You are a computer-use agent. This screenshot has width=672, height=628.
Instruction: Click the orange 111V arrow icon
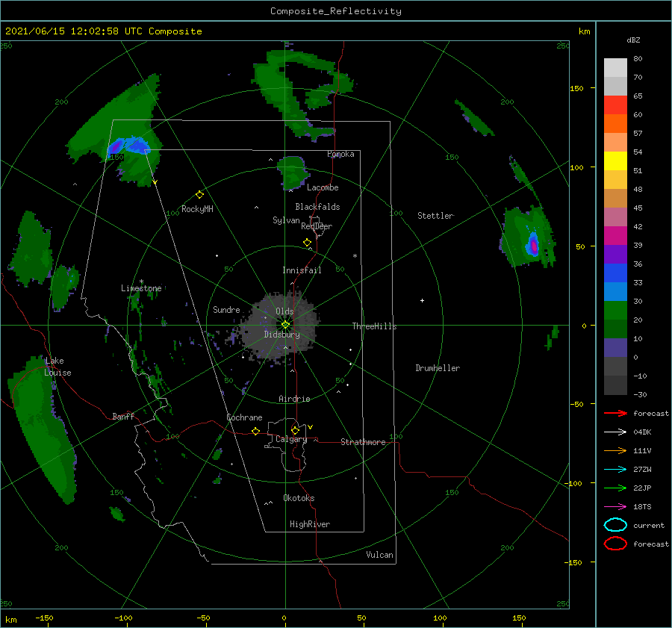[615, 450]
